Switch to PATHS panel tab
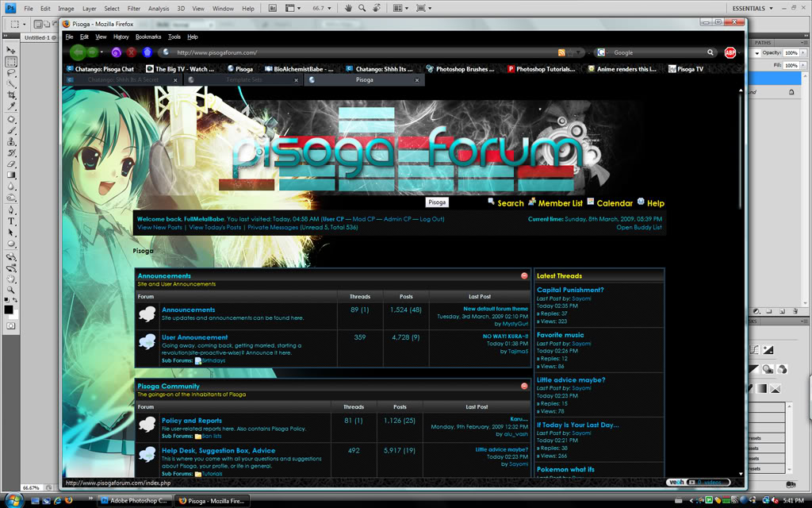 click(763, 43)
